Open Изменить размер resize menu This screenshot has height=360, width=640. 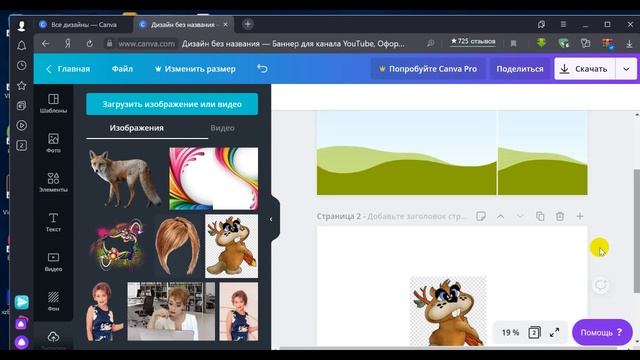click(x=195, y=69)
